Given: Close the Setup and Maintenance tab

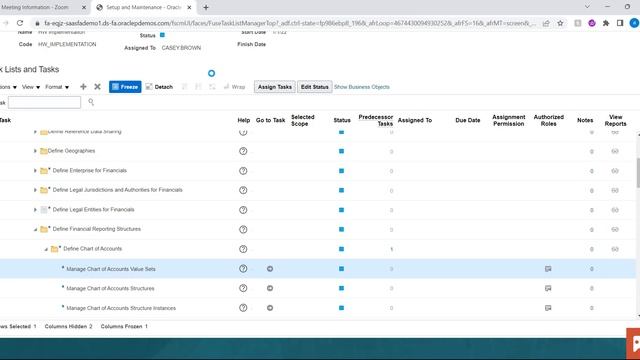Looking at the screenshot, I should 189,7.
